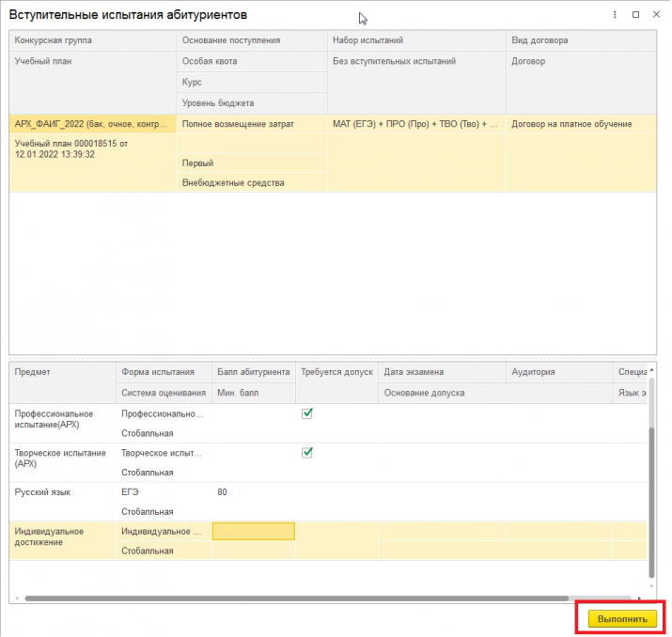Viewport: 672px width, 637px height.
Task: Select the Творческое испытание (АРХ) subject row
Action: (328, 462)
